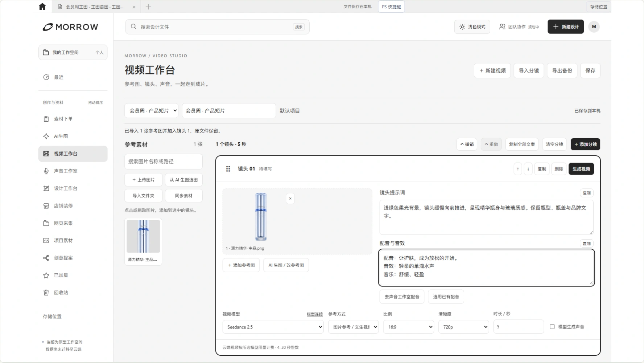Open 素材下单 in sidebar
This screenshot has height=363, width=644.
pyautogui.click(x=73, y=119)
